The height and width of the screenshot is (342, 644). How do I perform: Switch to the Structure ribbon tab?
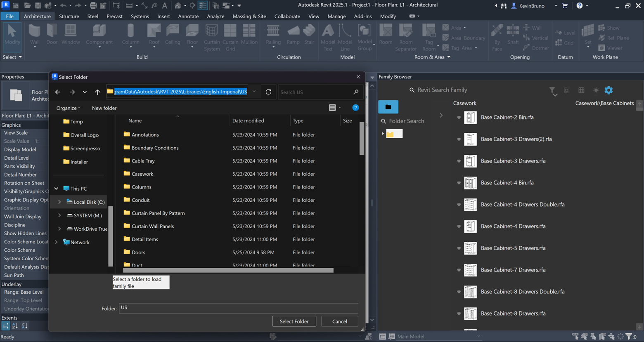pos(69,16)
